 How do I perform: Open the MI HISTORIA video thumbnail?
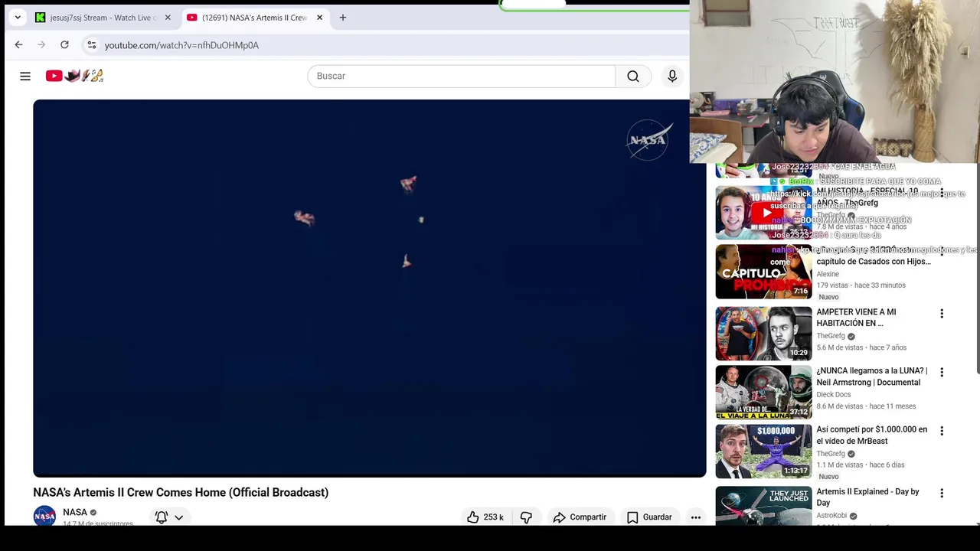[x=763, y=213]
